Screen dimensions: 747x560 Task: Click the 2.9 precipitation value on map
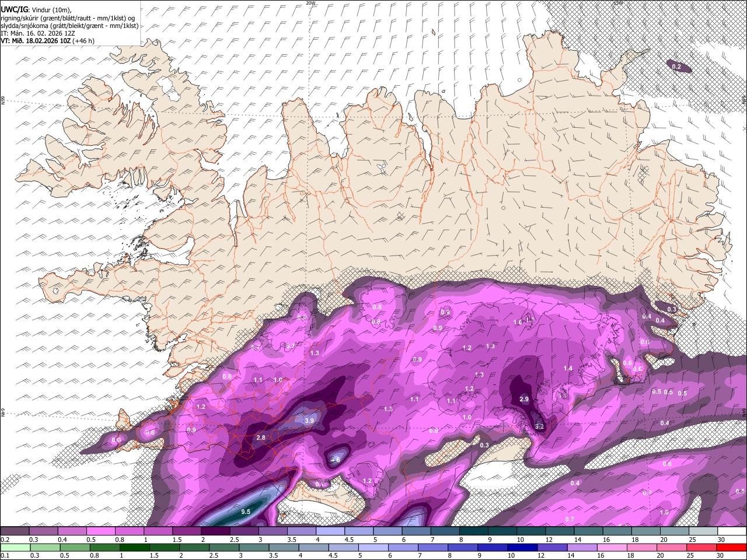[524, 399]
